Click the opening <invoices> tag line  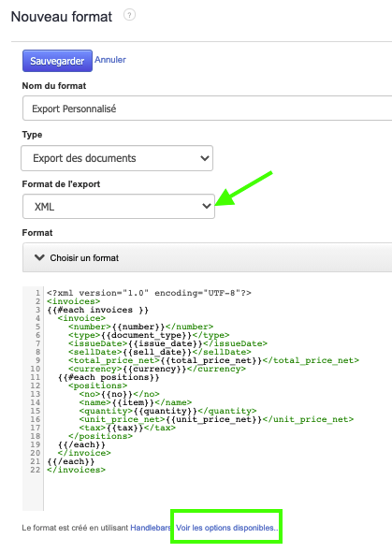[73, 301]
